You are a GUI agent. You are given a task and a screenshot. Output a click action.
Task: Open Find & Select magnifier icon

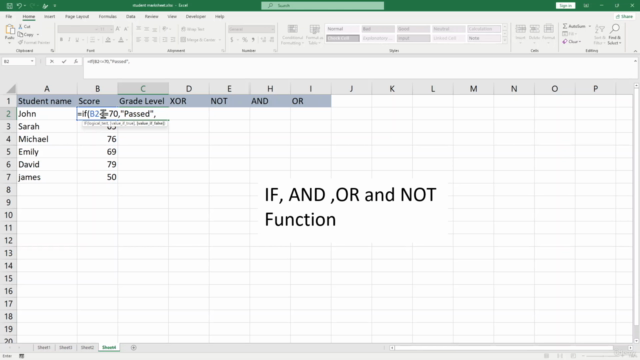coord(615,29)
